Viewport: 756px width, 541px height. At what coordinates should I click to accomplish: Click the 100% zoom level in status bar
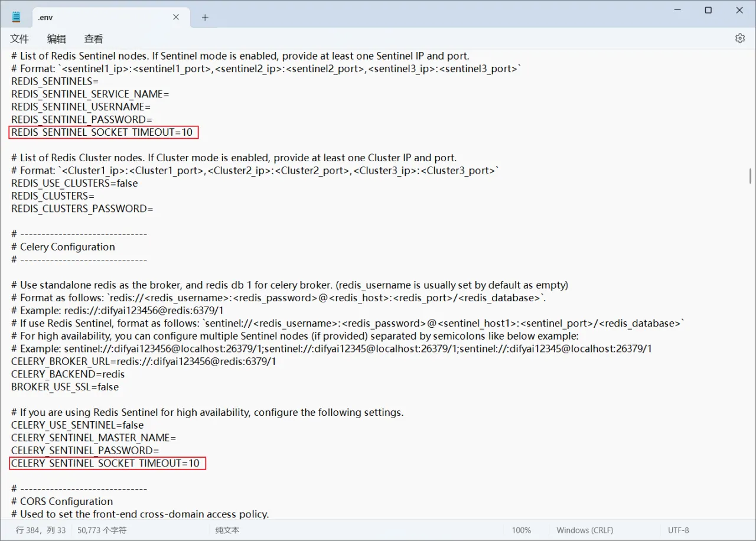point(521,530)
